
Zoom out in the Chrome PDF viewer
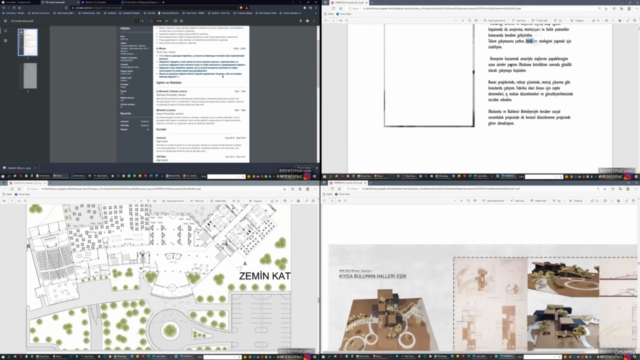point(151,21)
